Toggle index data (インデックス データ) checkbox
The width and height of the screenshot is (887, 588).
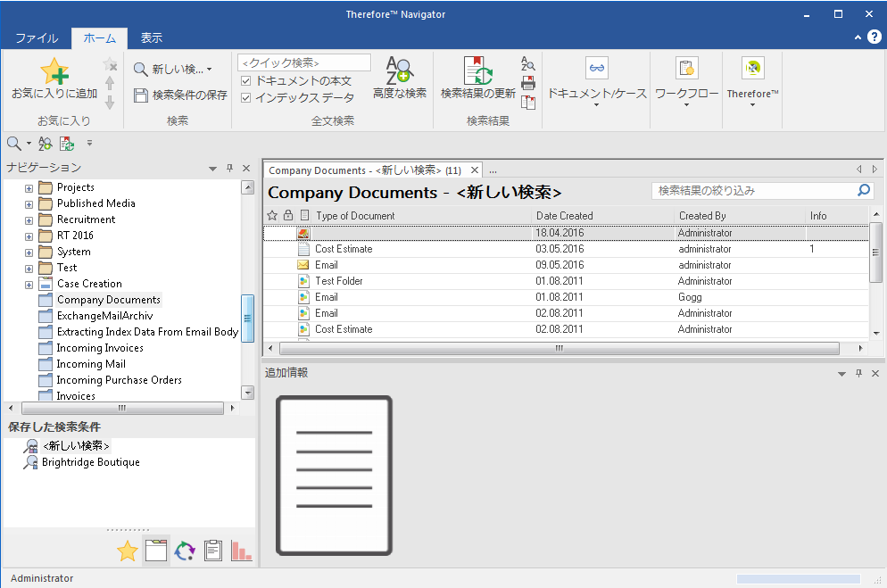(246, 98)
